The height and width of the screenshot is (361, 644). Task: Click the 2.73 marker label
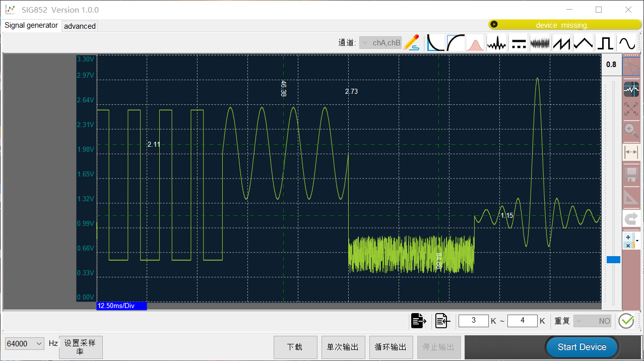pos(351,91)
